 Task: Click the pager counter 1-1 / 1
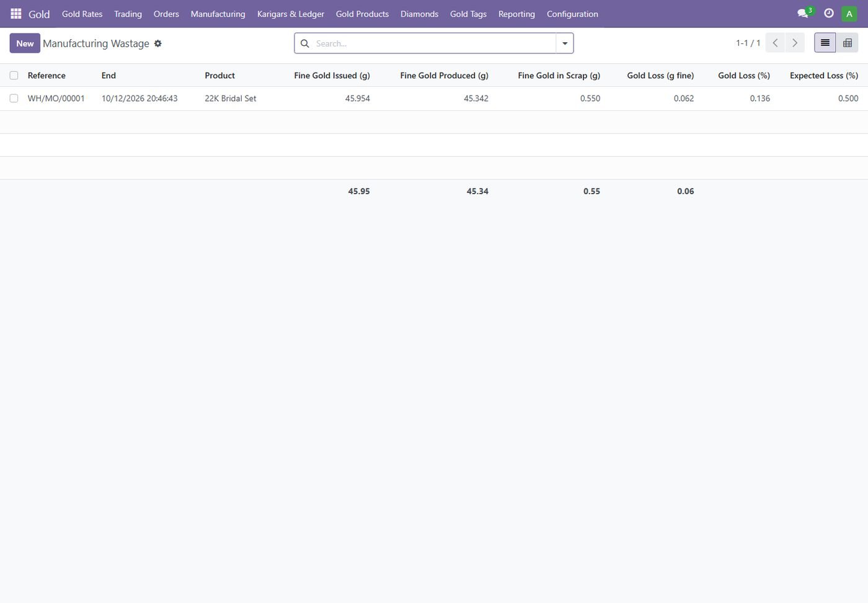point(748,43)
